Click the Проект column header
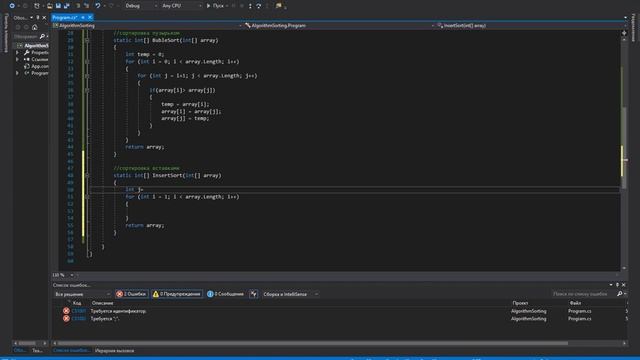Image resolution: width=640 pixels, height=360 pixels. point(520,303)
